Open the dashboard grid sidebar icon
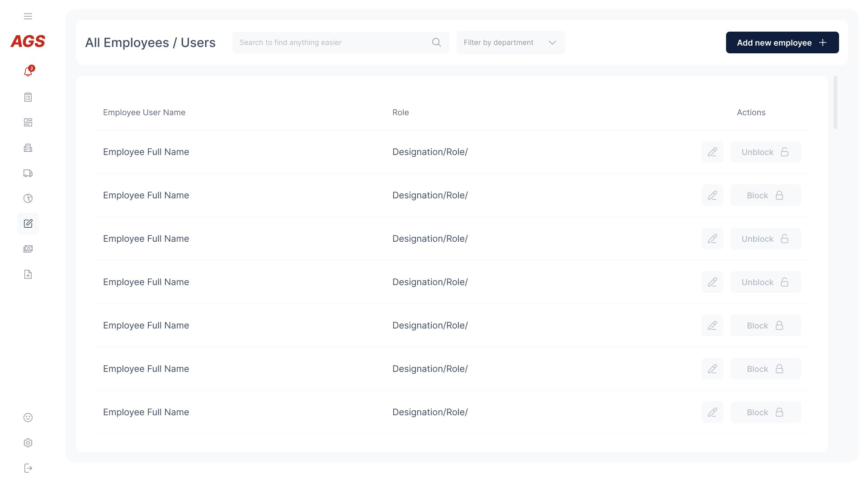 click(x=28, y=122)
